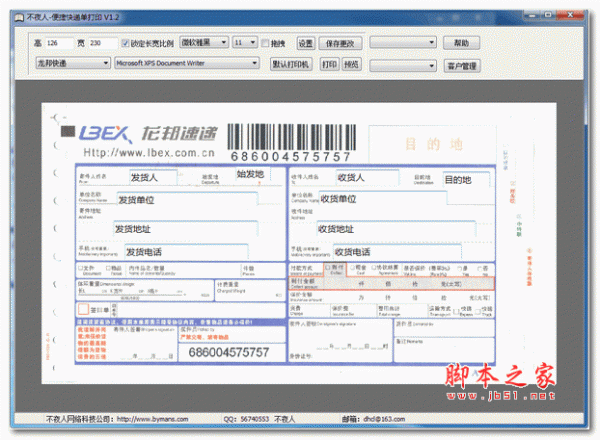
Task: Close the 便捷快递单打印 window
Action: pos(570,15)
